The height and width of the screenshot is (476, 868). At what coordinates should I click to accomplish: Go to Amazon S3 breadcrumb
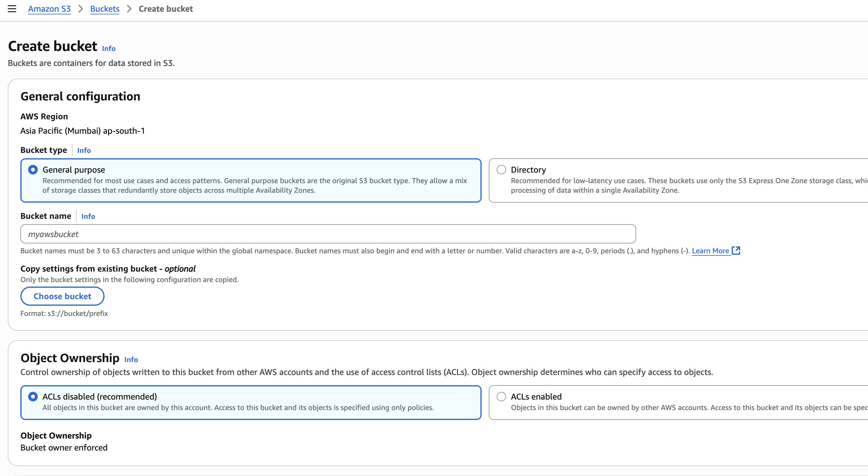pos(49,9)
